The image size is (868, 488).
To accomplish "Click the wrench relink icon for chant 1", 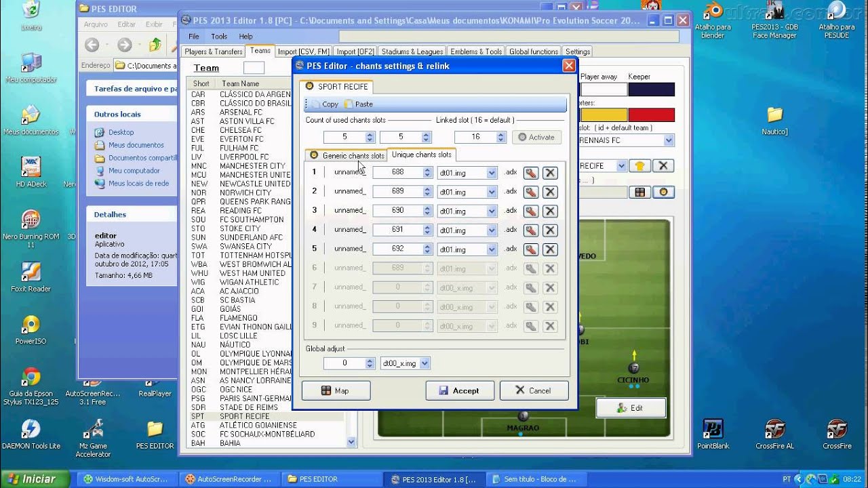I will click(x=531, y=173).
